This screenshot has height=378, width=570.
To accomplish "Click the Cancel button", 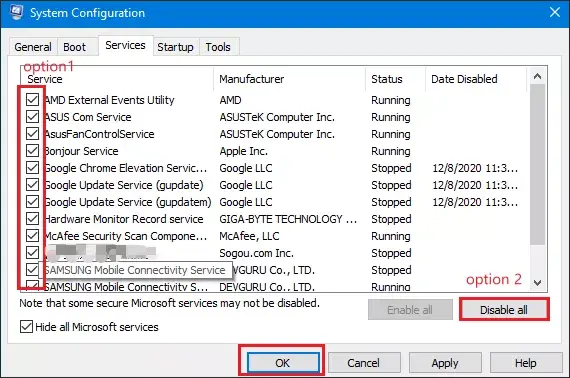I will pos(364,362).
